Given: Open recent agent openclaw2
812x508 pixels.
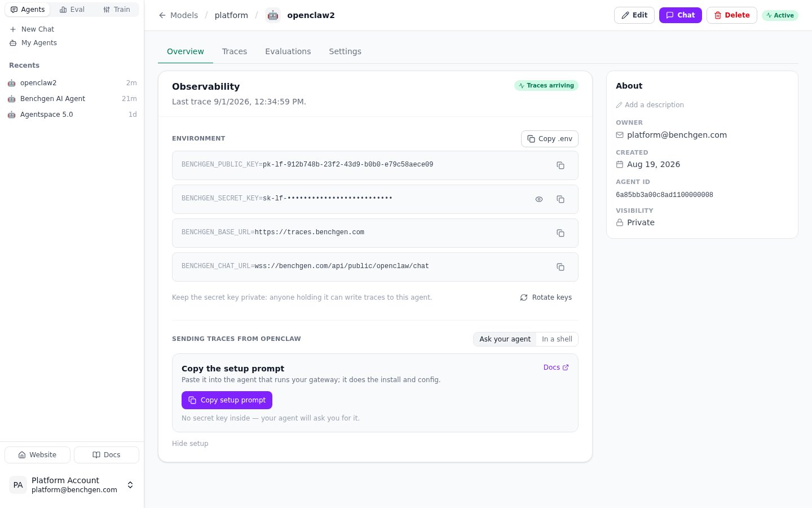Looking at the screenshot, I should click(x=72, y=83).
